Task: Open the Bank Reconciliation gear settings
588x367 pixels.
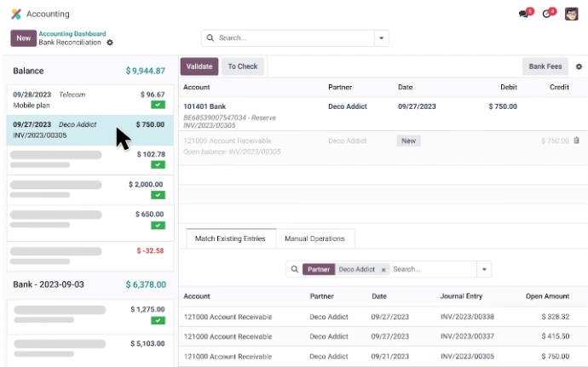Action: coord(109,43)
